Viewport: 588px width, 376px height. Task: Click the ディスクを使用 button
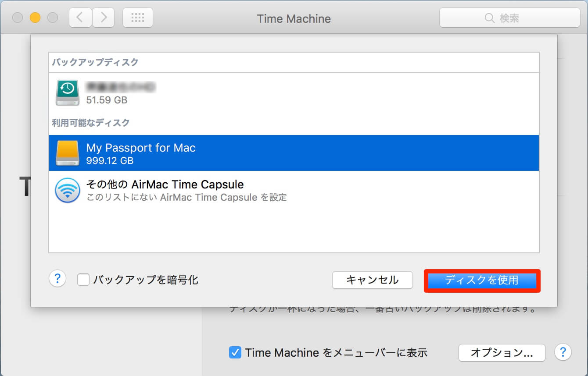point(482,280)
